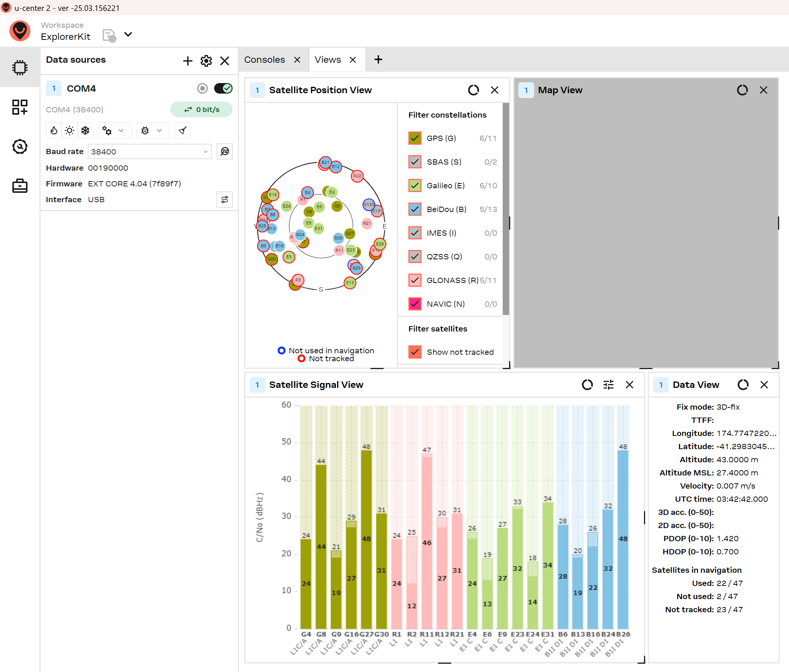Click the add view grid icon in sidebar
The height and width of the screenshot is (672, 789).
tap(20, 107)
